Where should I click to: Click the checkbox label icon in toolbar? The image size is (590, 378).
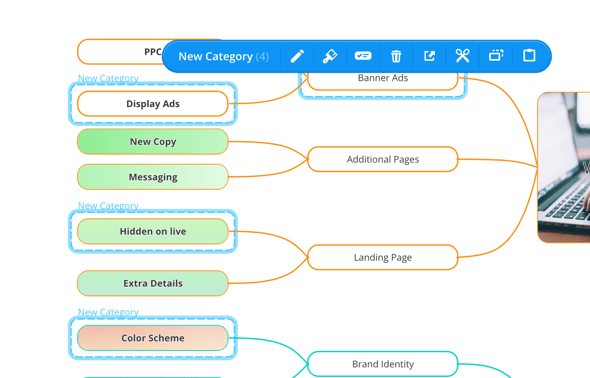[363, 56]
